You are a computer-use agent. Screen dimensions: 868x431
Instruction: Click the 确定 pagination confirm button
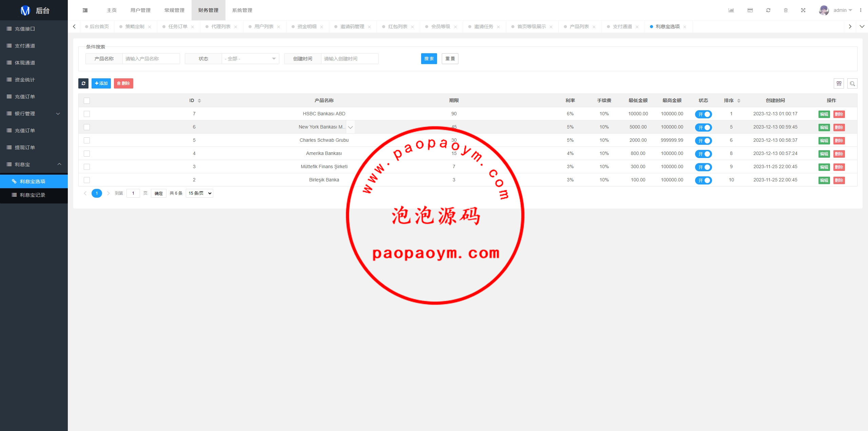click(x=158, y=193)
